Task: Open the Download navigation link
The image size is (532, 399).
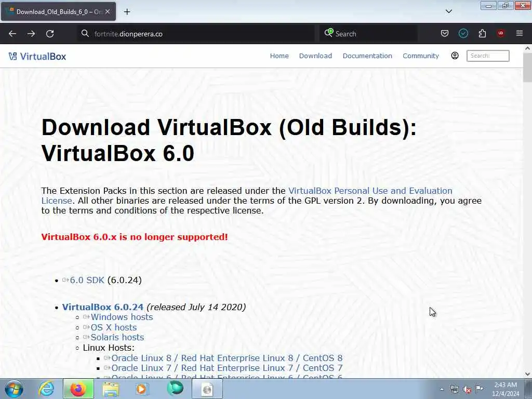Action: point(315,56)
